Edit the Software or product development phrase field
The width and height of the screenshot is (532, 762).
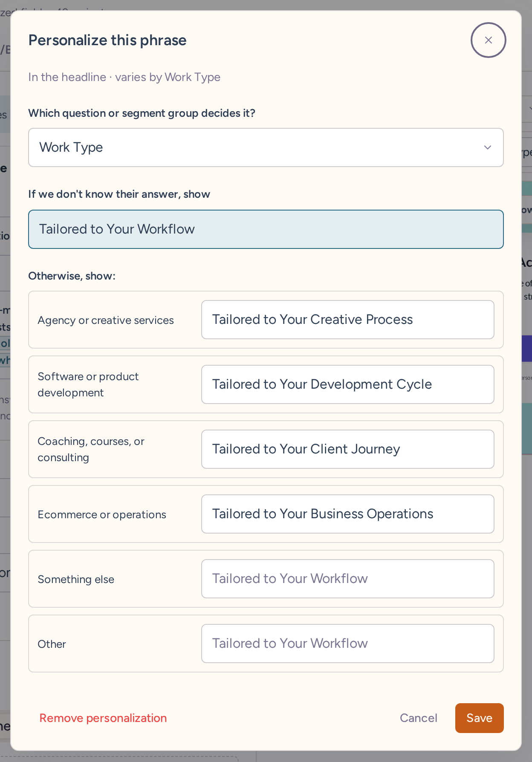click(348, 384)
